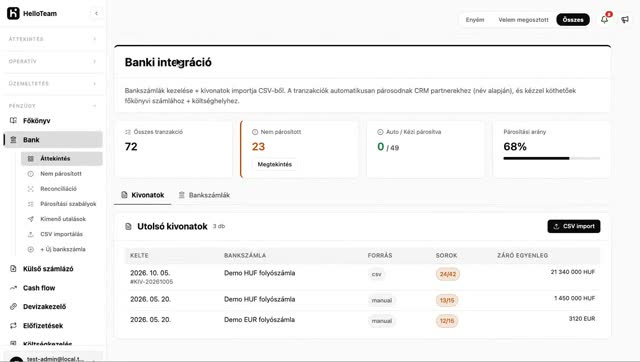
Task: Select the Velem megosztott filter
Action: click(523, 20)
